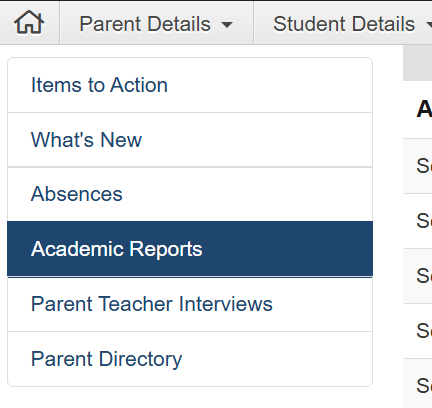The height and width of the screenshot is (408, 432).
Task: Select Absences in the sidebar
Action: coord(190,194)
